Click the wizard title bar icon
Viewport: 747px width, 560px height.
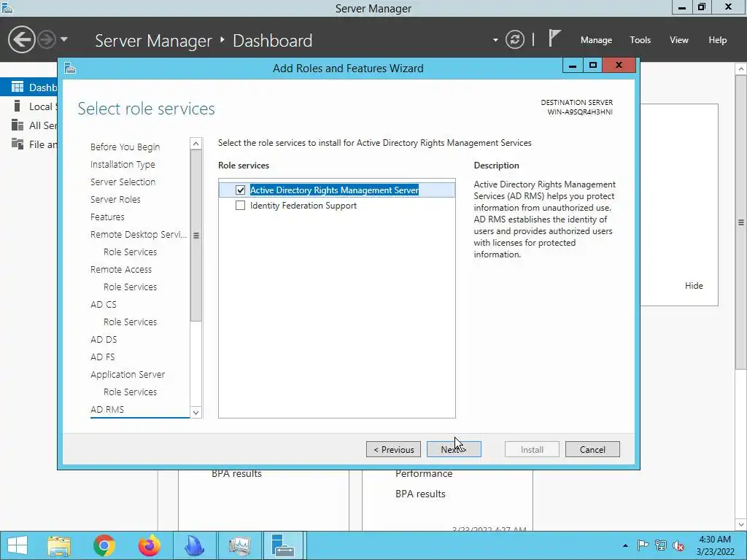tap(70, 68)
